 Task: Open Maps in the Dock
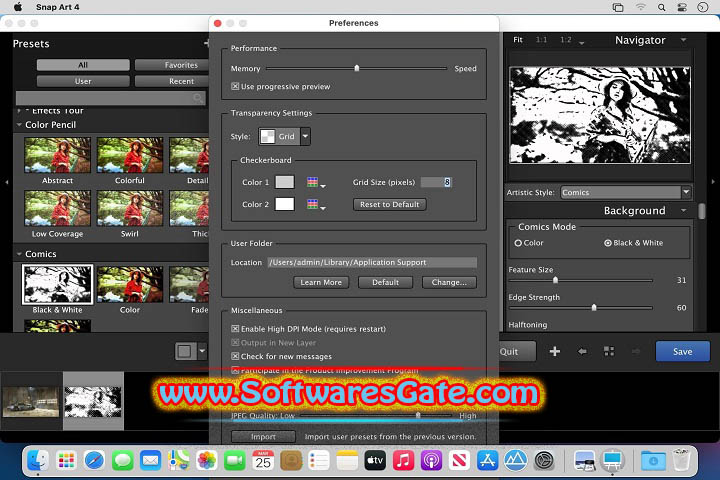pos(179,460)
